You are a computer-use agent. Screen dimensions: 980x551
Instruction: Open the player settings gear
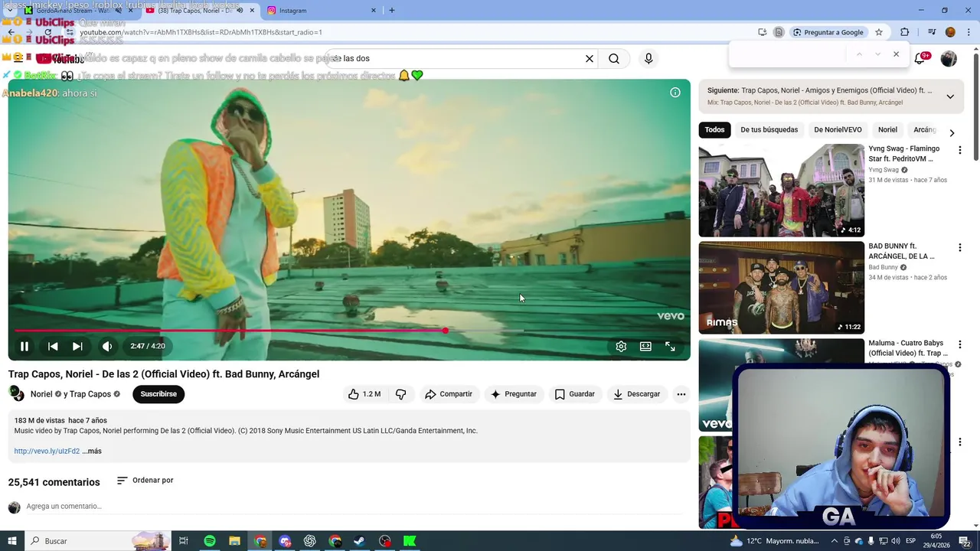point(621,347)
